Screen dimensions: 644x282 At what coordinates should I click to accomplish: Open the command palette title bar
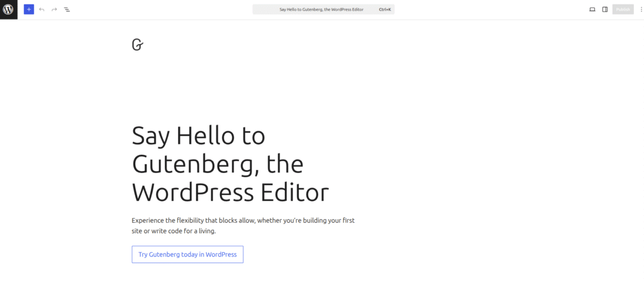(x=323, y=9)
